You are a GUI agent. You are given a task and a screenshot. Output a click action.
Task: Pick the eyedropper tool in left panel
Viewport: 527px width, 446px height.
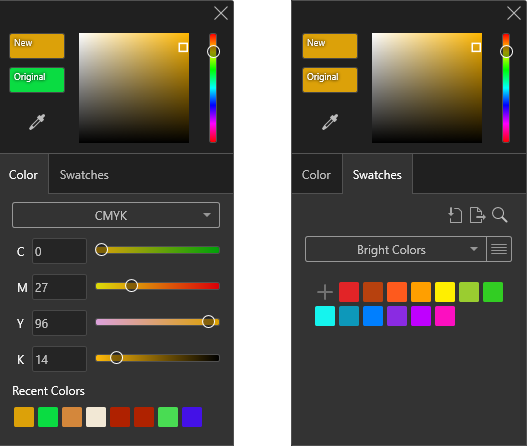[37, 122]
